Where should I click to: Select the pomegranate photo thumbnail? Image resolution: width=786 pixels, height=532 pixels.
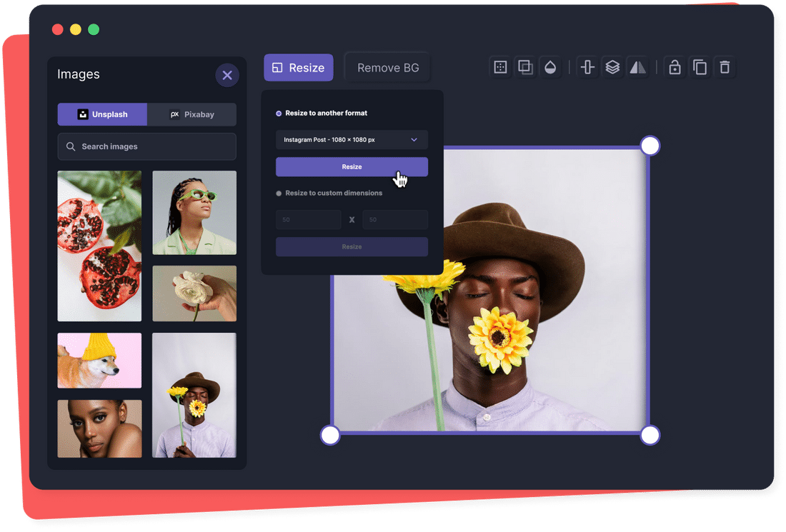[x=99, y=246]
